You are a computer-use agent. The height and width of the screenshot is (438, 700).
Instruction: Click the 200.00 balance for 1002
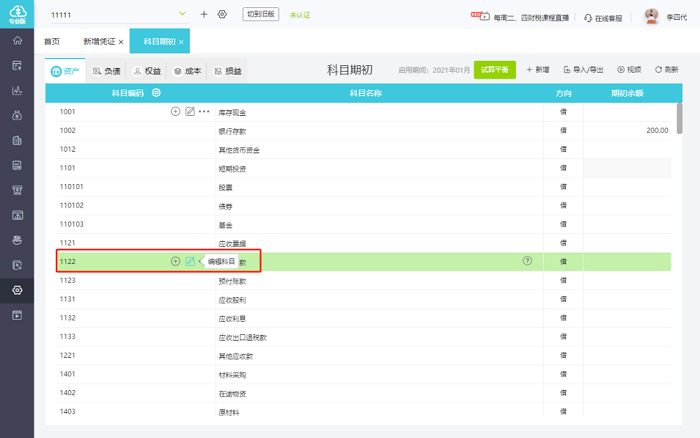(657, 130)
